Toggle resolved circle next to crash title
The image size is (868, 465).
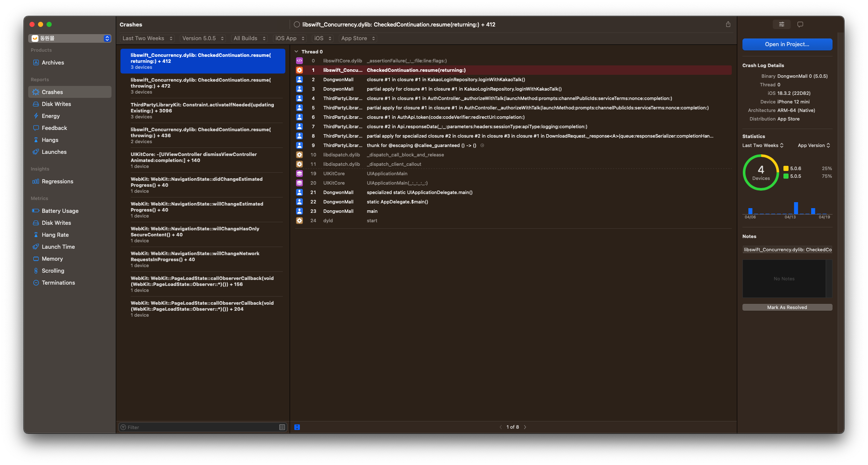point(297,24)
